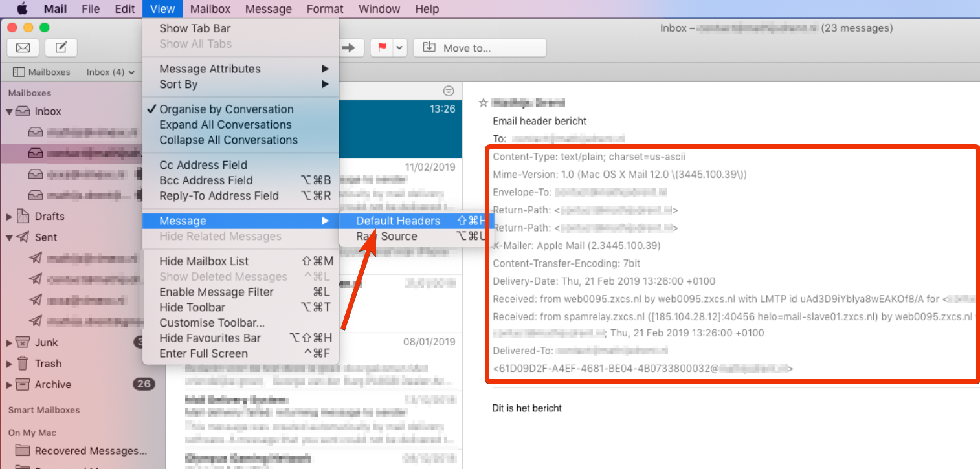
Task: Click the red flag icon
Action: [x=382, y=48]
